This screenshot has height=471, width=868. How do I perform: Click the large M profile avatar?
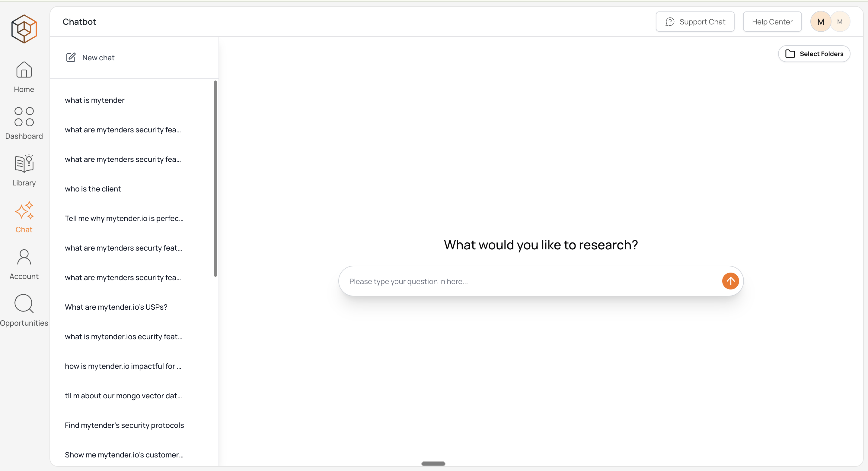click(821, 22)
